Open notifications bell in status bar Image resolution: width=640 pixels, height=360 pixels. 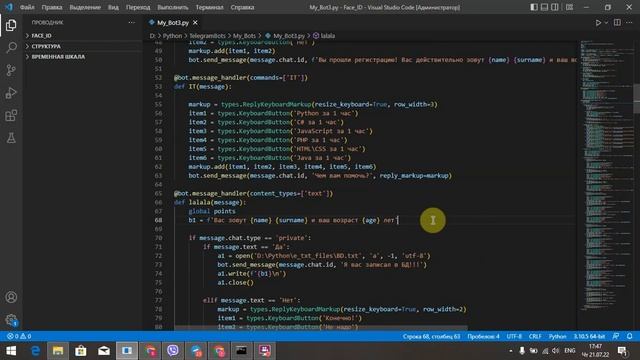pos(629,336)
